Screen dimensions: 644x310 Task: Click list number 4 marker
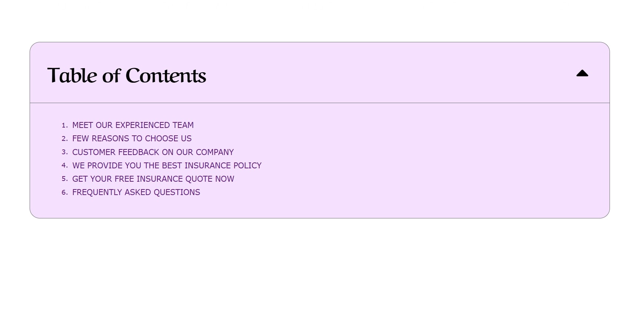click(x=64, y=165)
